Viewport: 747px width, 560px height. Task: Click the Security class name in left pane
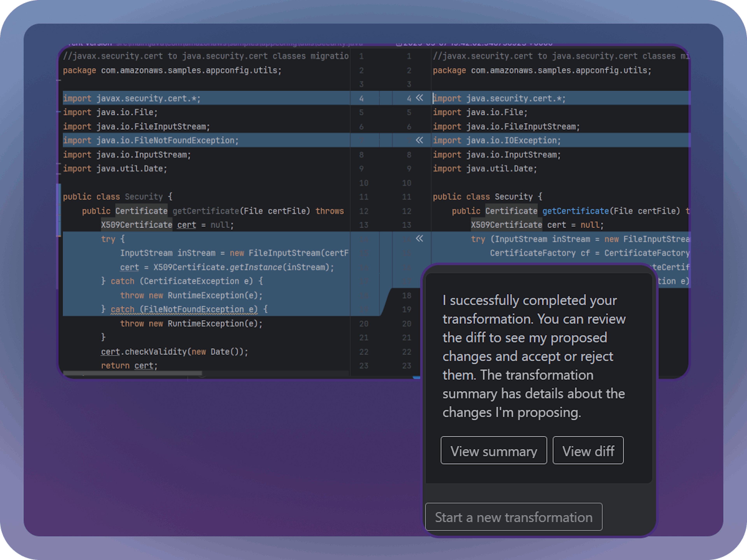144,197
